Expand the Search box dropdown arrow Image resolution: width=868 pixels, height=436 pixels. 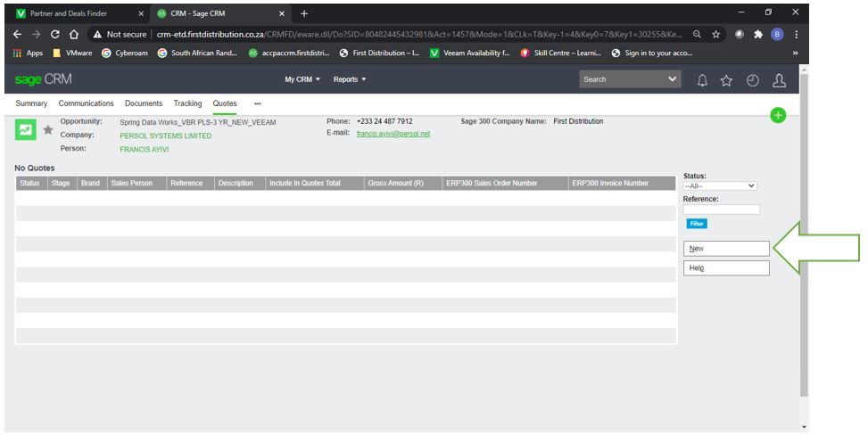(x=673, y=79)
